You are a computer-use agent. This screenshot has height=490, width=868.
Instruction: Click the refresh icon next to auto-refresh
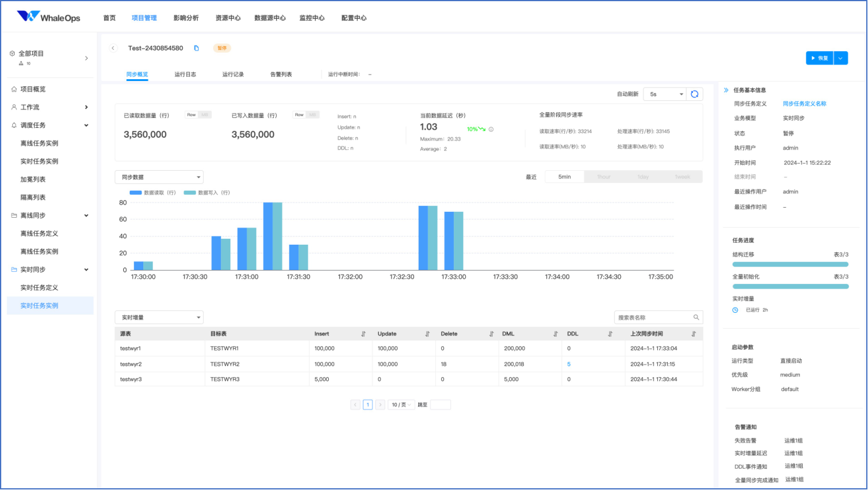point(695,94)
